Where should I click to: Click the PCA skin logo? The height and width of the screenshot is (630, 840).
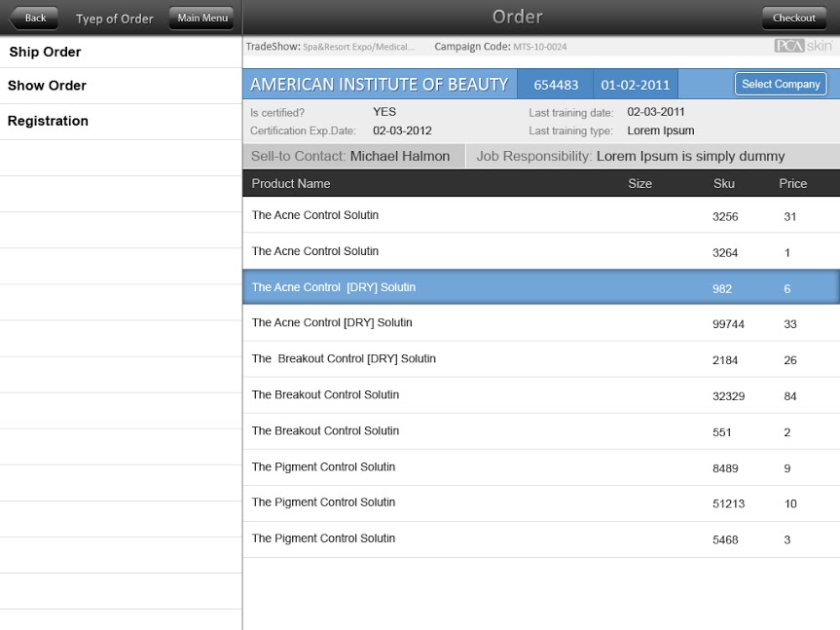click(803, 47)
